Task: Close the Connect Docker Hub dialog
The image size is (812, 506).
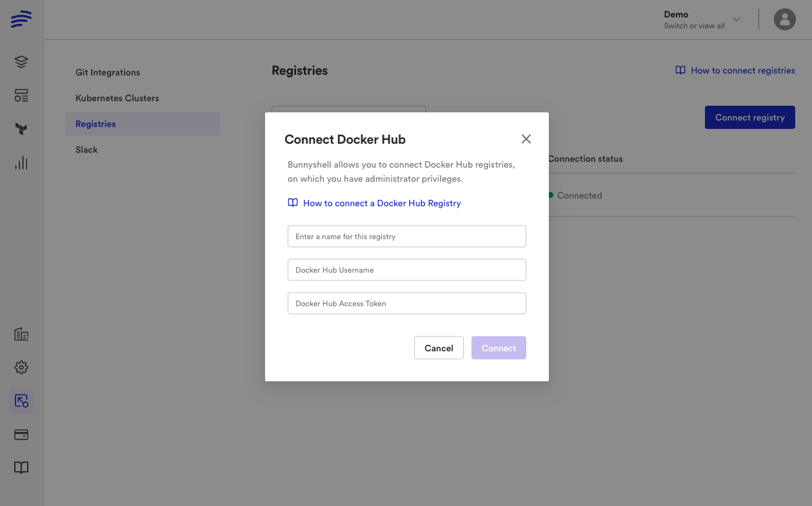Action: pos(526,139)
